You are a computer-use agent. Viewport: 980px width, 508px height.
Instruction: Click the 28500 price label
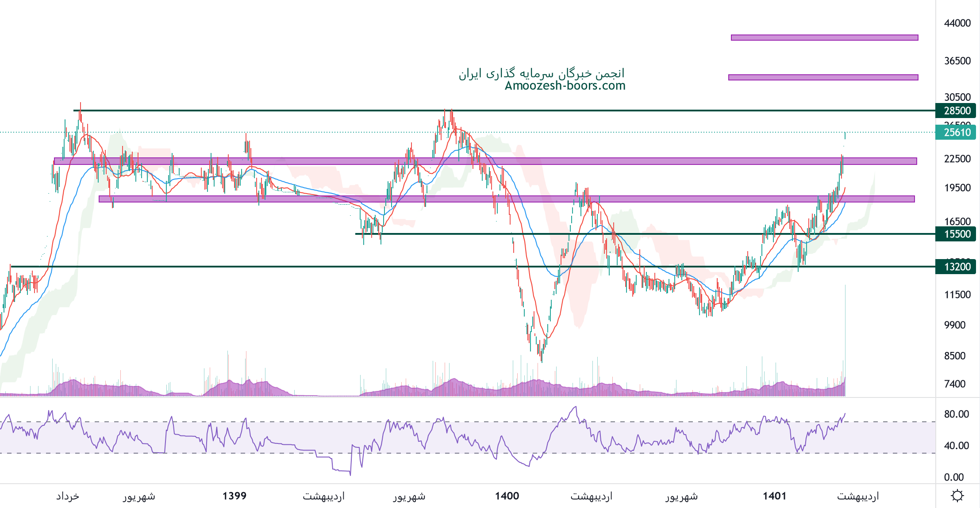956,111
